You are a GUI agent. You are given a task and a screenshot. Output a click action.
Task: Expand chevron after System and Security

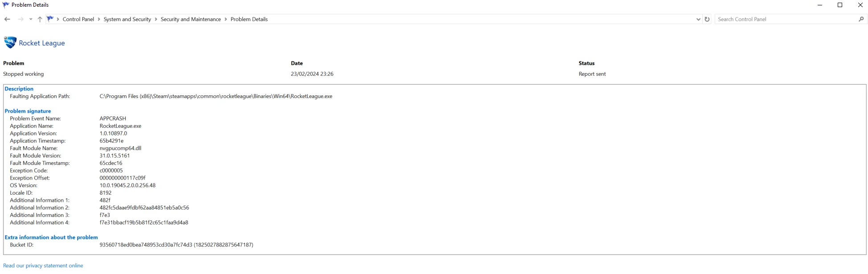point(156,19)
